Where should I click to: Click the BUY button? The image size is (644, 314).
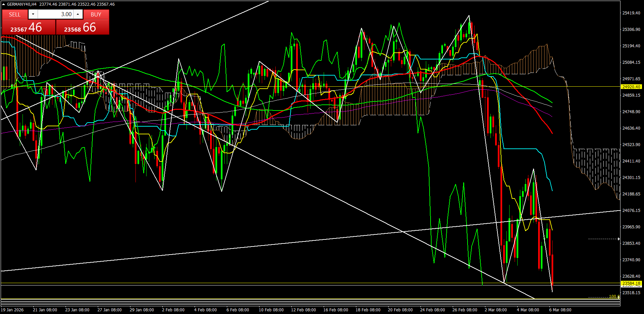point(96,14)
